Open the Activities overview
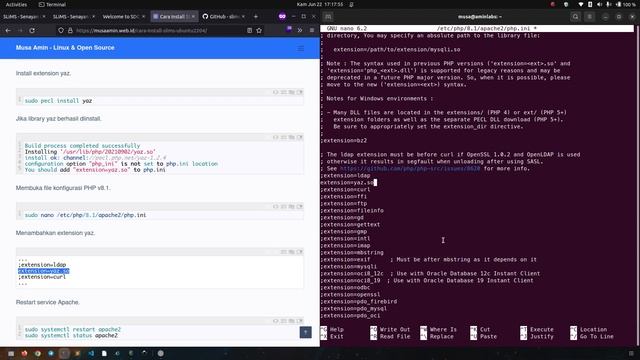Screen dimensions: 640x360 [16, 4]
